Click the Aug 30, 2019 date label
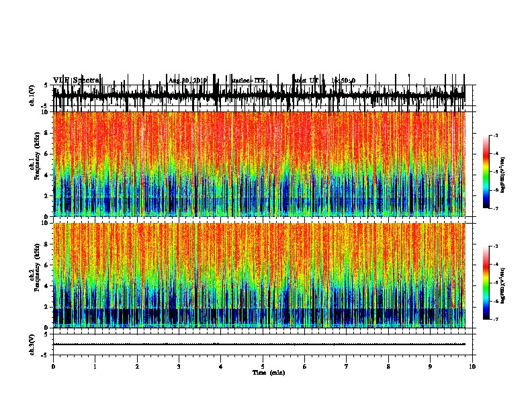Viewport: 532px width, 411px height. coord(188,81)
